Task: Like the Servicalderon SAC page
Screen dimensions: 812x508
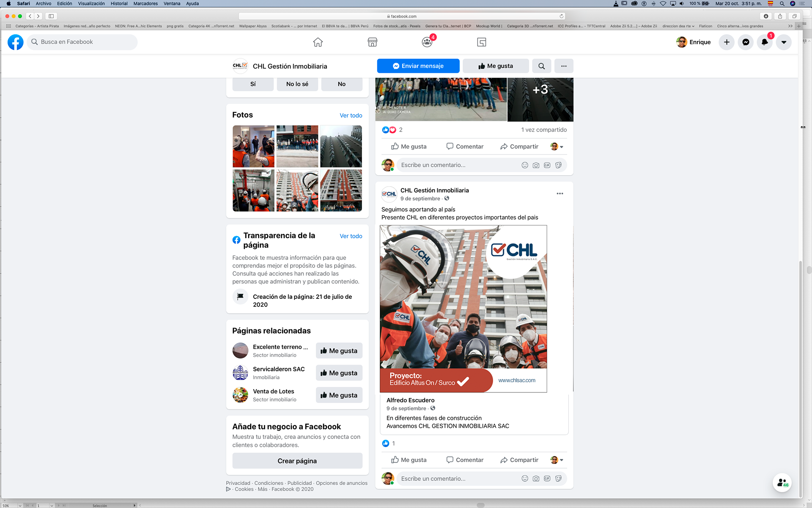Action: tap(339, 373)
